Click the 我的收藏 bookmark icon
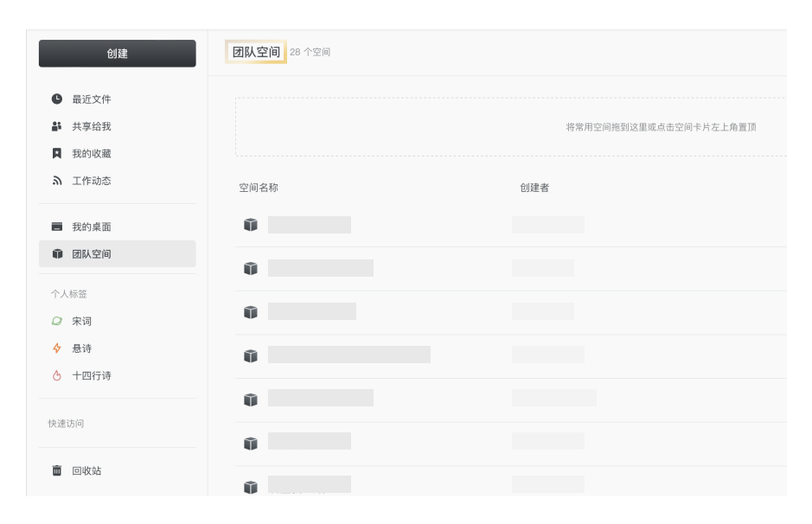 (x=57, y=153)
